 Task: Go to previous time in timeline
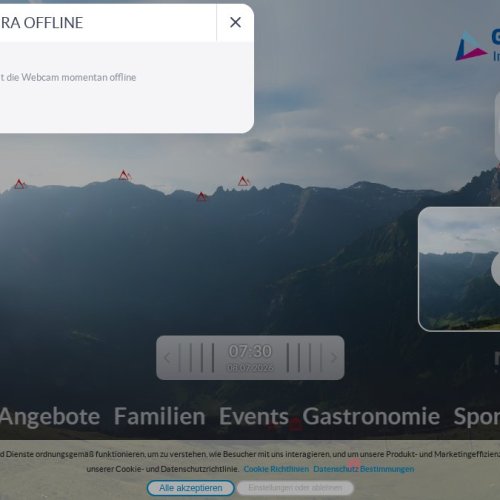click(167, 358)
